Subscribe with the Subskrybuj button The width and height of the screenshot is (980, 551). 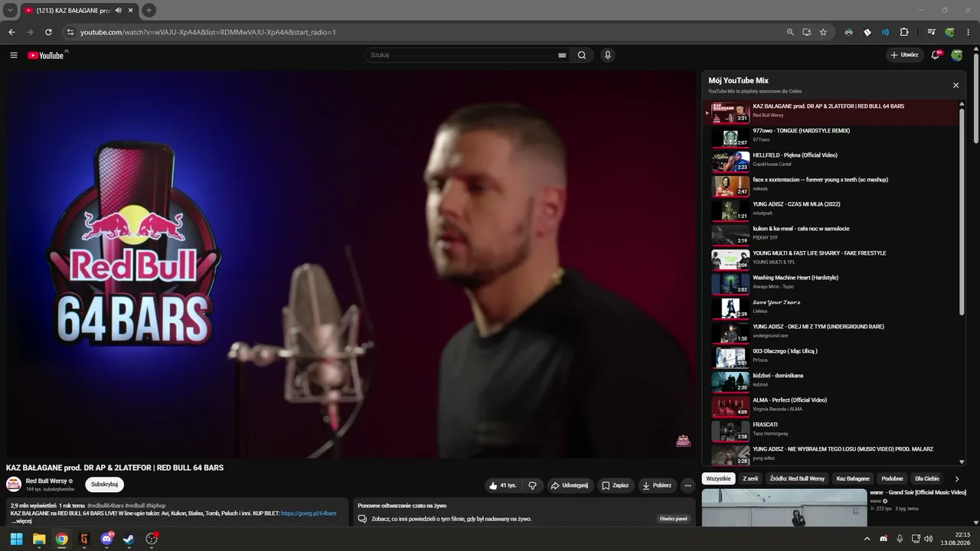[104, 484]
